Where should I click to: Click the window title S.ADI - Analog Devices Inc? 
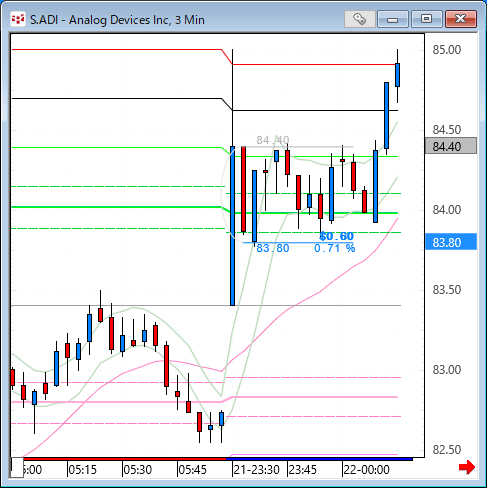(117, 20)
